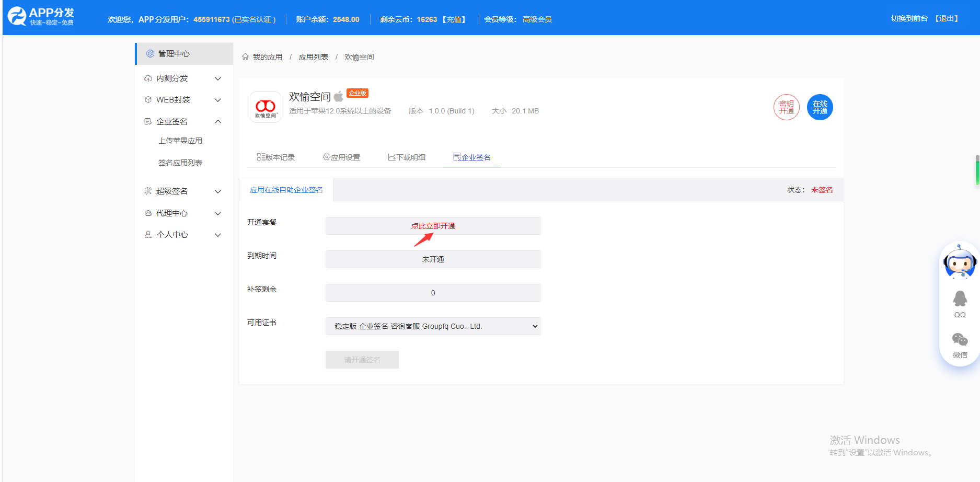Open the 可用证书 certificate dropdown
The image size is (980, 482).
(x=433, y=326)
